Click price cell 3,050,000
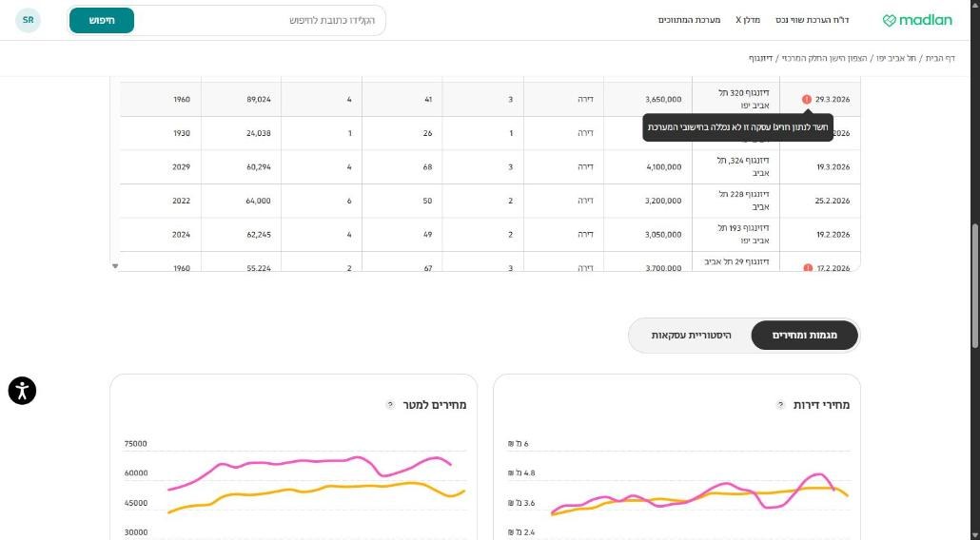Image resolution: width=980 pixels, height=540 pixels. pyautogui.click(x=663, y=234)
